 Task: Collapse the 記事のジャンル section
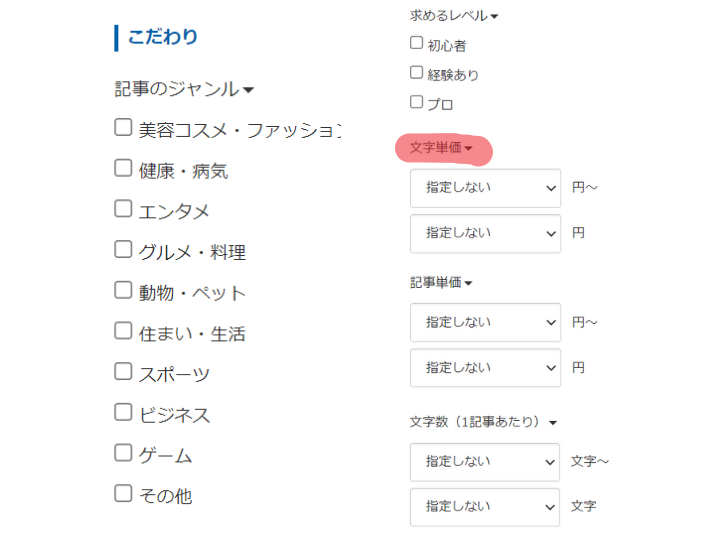click(184, 89)
